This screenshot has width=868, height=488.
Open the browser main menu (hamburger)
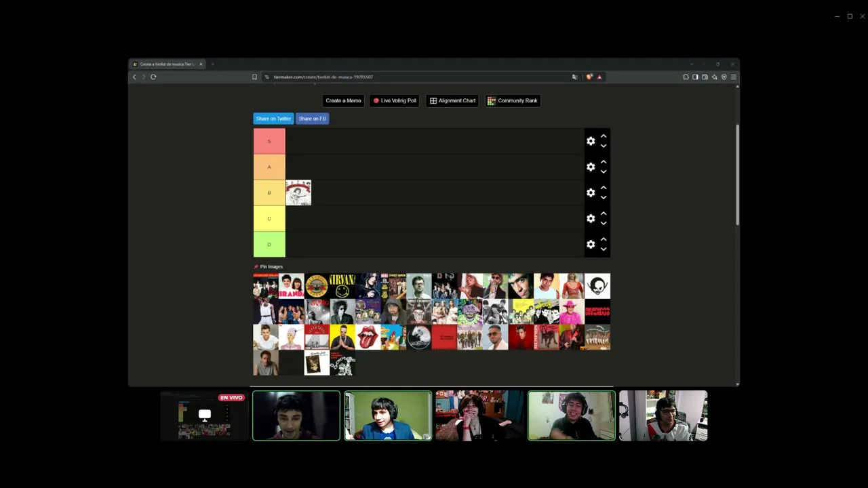pyautogui.click(x=734, y=77)
